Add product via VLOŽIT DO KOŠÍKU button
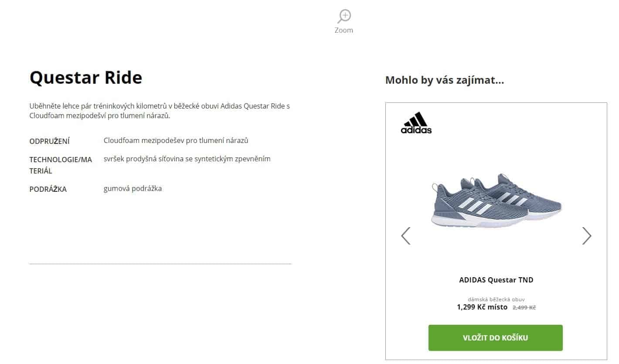 click(496, 338)
